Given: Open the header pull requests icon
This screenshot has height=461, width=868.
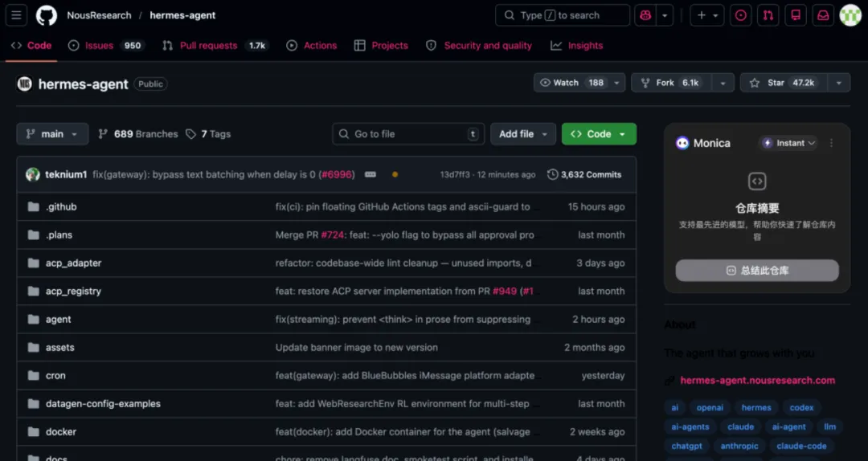Looking at the screenshot, I should [768, 15].
